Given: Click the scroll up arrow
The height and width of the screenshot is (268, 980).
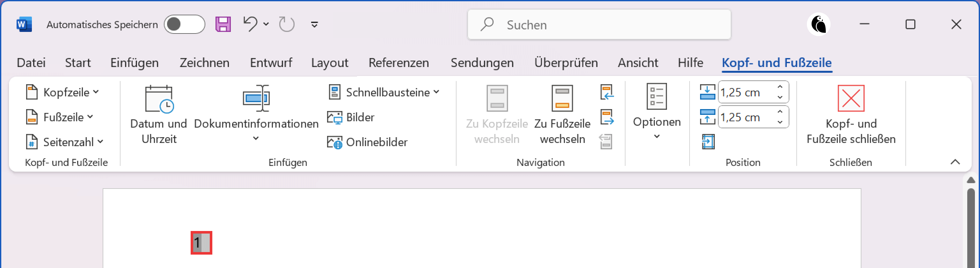Looking at the screenshot, I should pyautogui.click(x=971, y=180).
